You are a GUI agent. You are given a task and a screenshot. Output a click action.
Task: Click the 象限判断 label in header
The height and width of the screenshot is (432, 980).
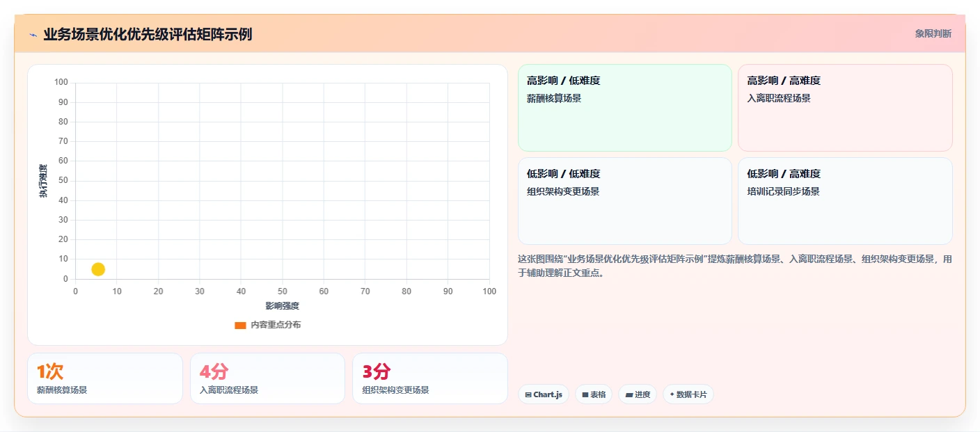click(933, 33)
